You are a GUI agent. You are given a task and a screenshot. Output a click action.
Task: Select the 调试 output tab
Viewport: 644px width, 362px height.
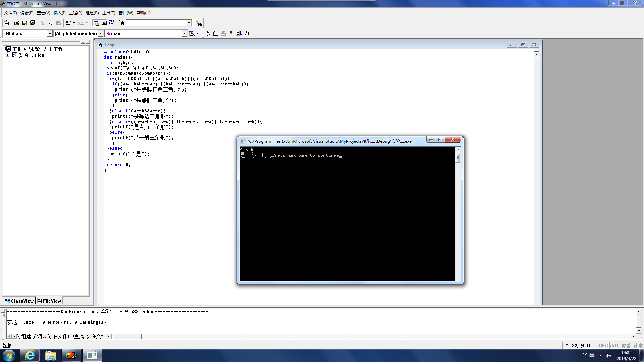pyautogui.click(x=42, y=336)
